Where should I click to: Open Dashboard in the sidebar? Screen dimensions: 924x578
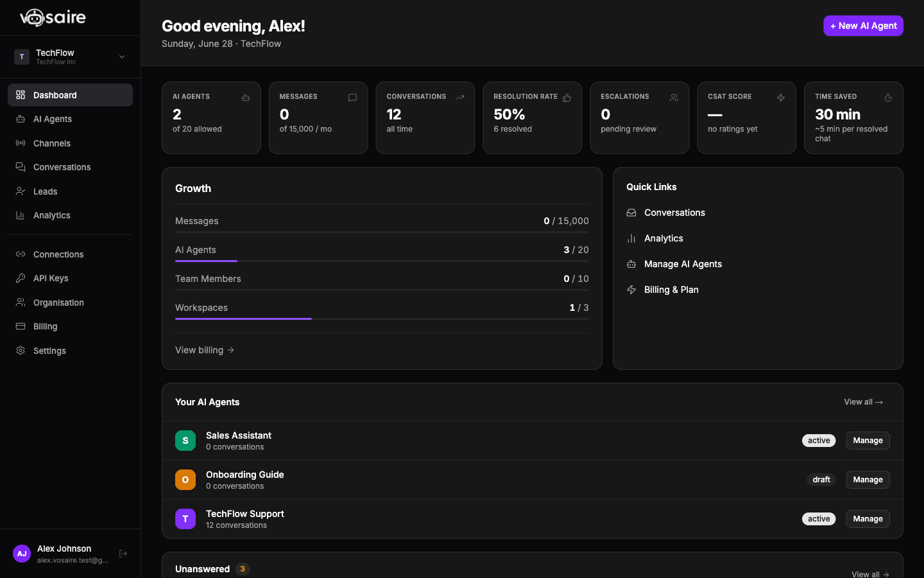click(x=70, y=95)
